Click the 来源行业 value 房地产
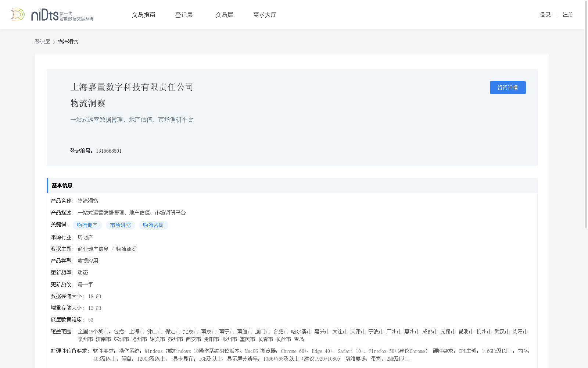Screen dimensions: 588x368 click(x=85, y=237)
